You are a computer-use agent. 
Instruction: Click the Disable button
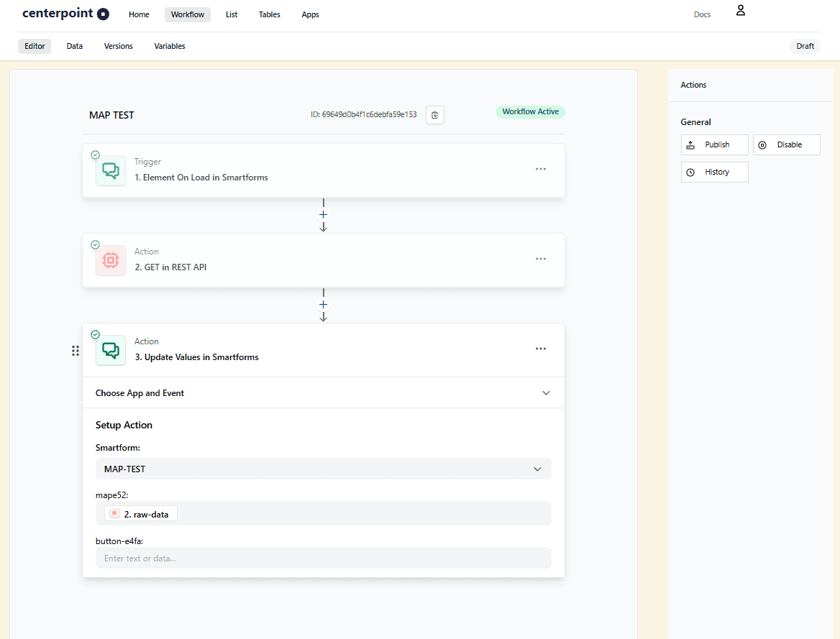[x=787, y=144]
